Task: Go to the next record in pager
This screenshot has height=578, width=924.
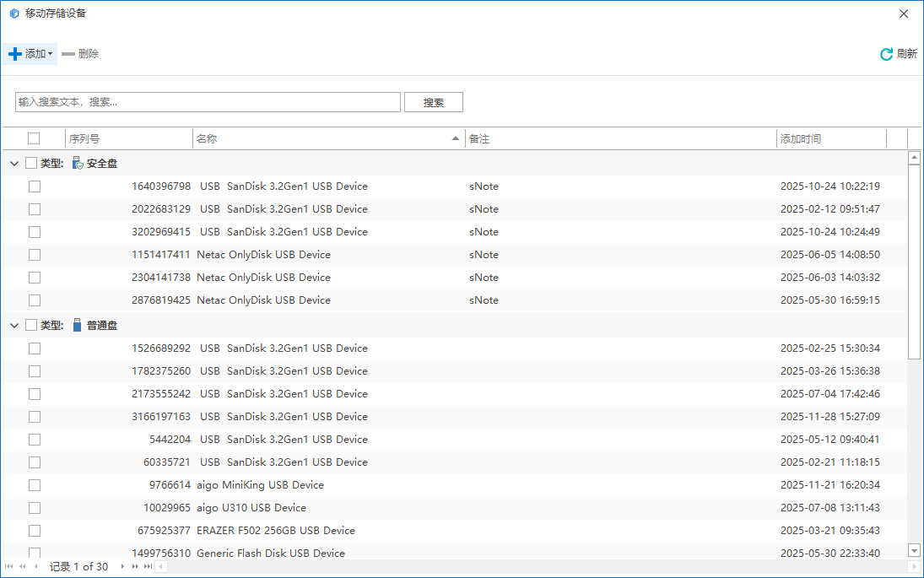Action: pyautogui.click(x=122, y=566)
